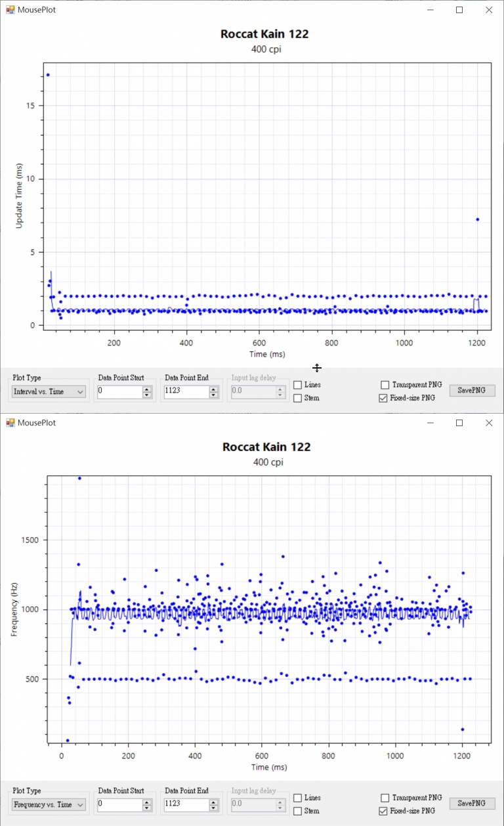Enable Stem checkbox in Frequency vs. Time window
Screen dimensions: 504x826
click(x=298, y=811)
